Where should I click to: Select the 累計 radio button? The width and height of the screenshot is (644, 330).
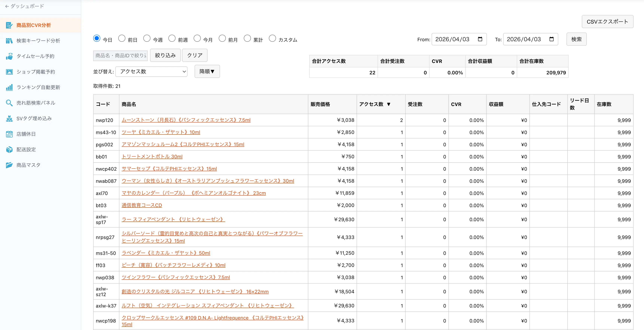click(247, 38)
